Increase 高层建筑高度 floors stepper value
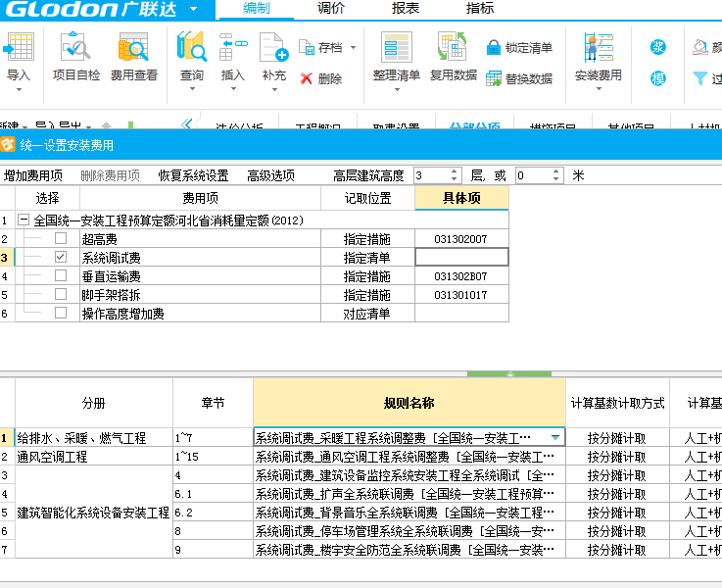This screenshot has height=588, width=722. (454, 171)
